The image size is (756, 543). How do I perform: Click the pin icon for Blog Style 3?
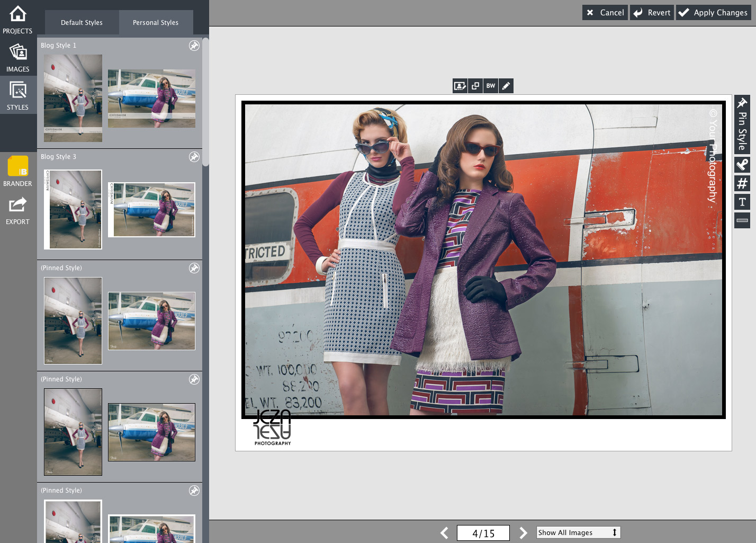[x=194, y=157]
